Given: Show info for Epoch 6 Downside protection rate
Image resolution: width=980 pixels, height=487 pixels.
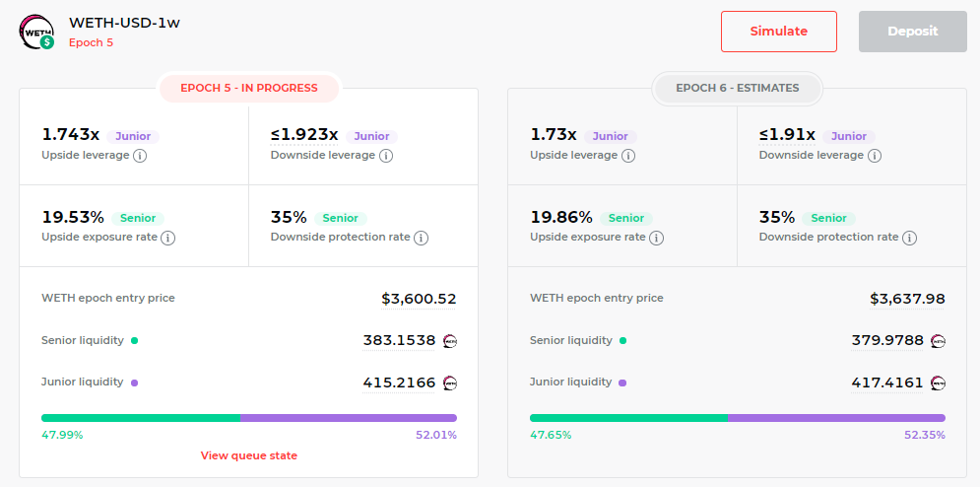Looking at the screenshot, I should [x=909, y=238].
